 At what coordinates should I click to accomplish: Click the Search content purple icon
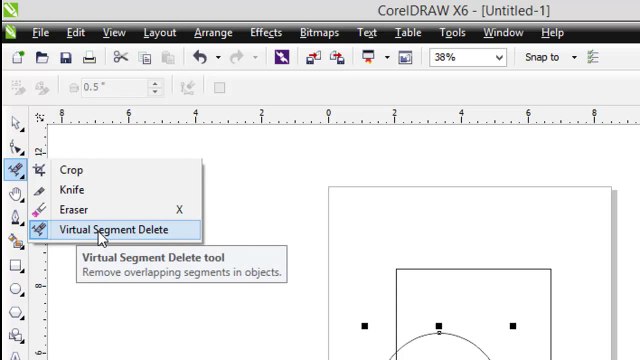[x=282, y=57]
